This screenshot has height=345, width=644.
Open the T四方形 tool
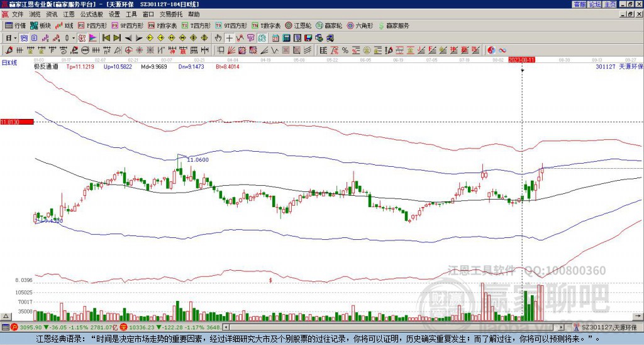(196, 25)
